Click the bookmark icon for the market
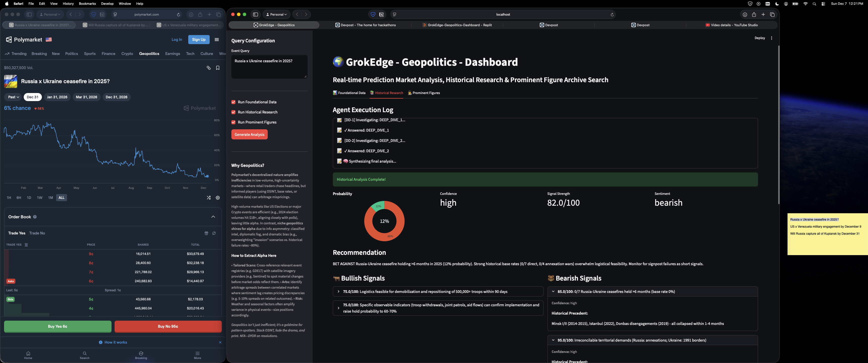This screenshot has width=868, height=363. (x=218, y=68)
